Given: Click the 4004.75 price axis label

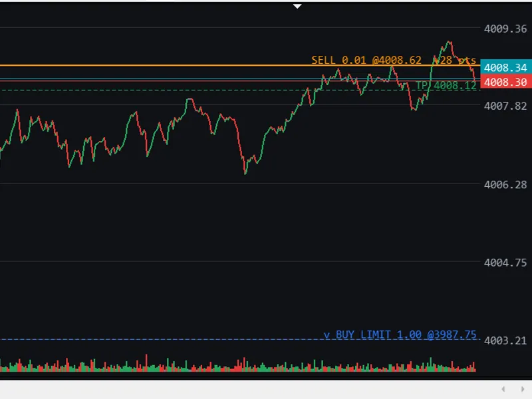Looking at the screenshot, I should coord(505,263).
